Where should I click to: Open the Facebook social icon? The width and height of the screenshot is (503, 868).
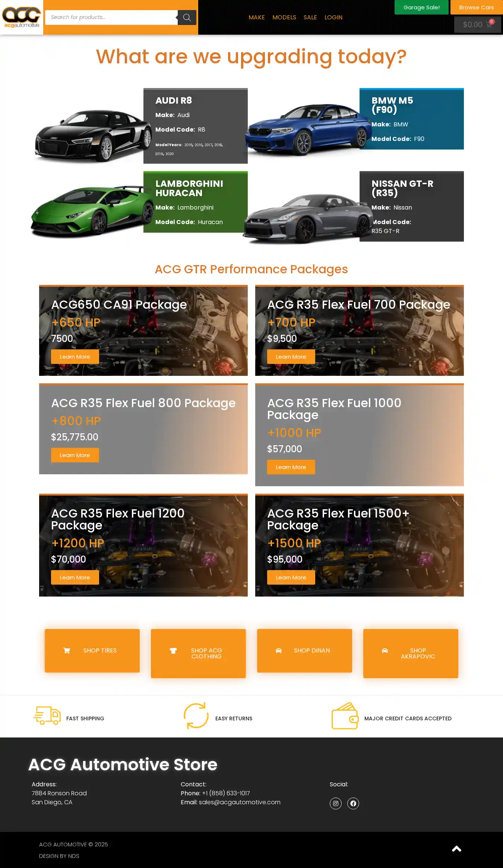coord(353,803)
